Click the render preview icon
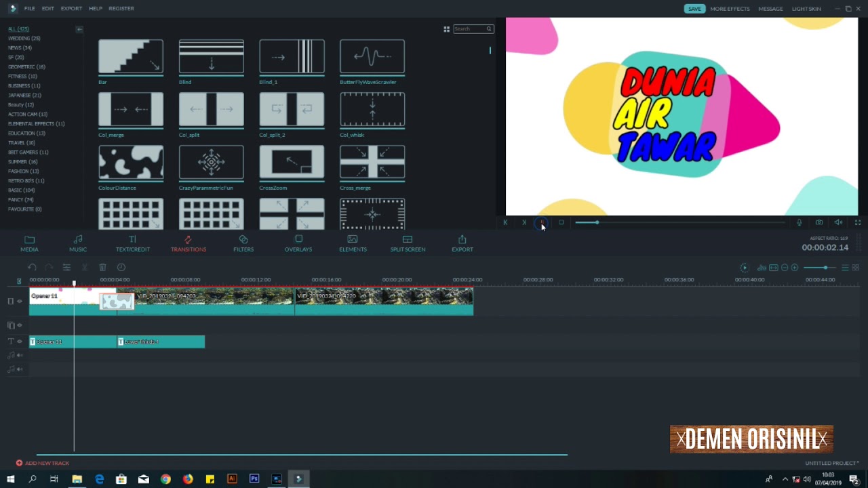The image size is (868, 488). (x=744, y=268)
